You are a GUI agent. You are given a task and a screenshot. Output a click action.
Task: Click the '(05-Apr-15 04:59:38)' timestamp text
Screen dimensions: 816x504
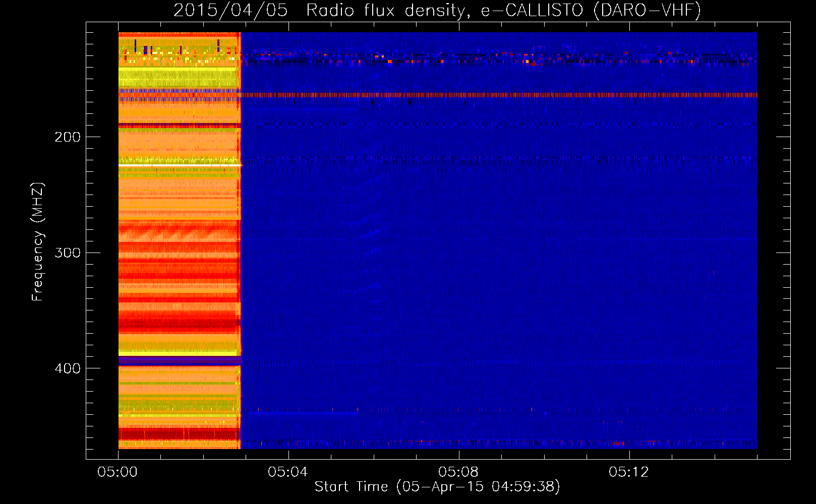[x=478, y=486]
